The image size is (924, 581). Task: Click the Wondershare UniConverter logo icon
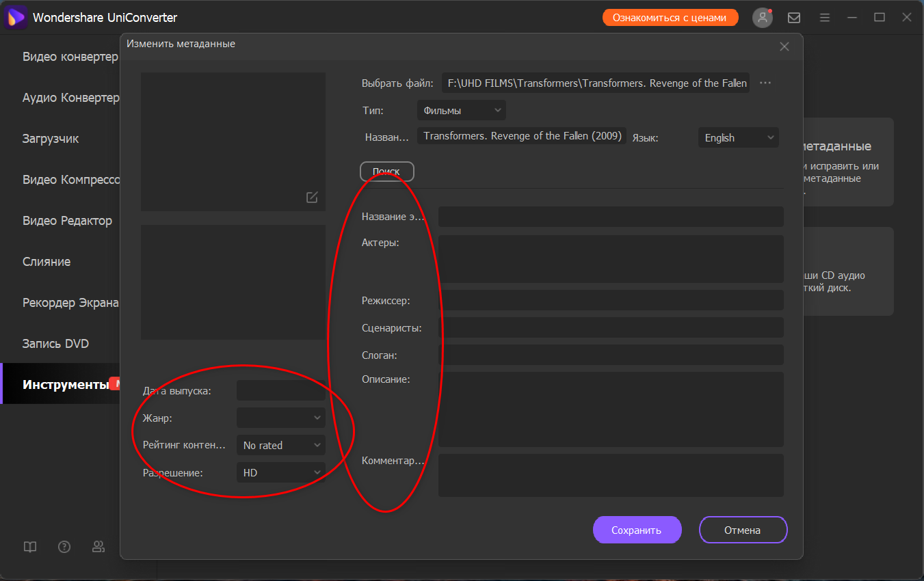pyautogui.click(x=15, y=18)
